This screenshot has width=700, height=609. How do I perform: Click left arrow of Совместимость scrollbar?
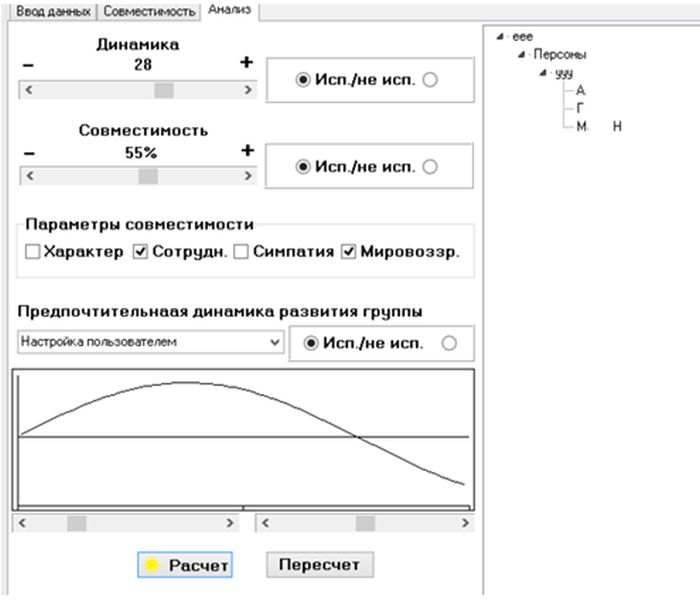(29, 176)
